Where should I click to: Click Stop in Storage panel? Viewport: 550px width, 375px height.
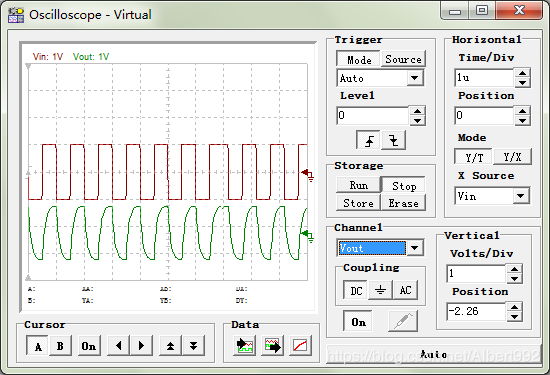pos(404,186)
